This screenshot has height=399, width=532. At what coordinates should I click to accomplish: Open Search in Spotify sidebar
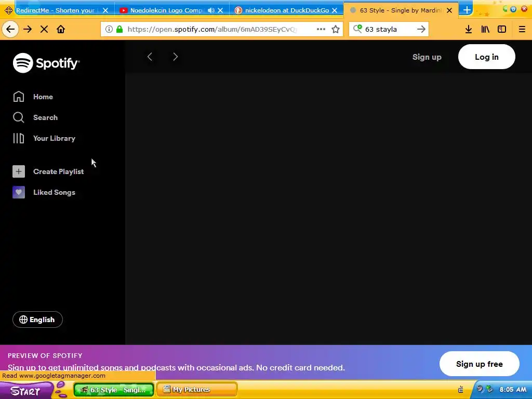point(35,117)
